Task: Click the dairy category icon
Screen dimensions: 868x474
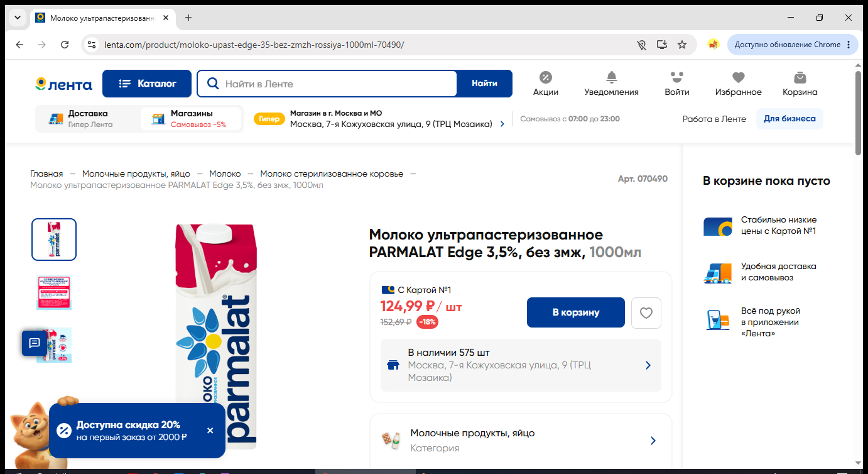Action: 391,440
